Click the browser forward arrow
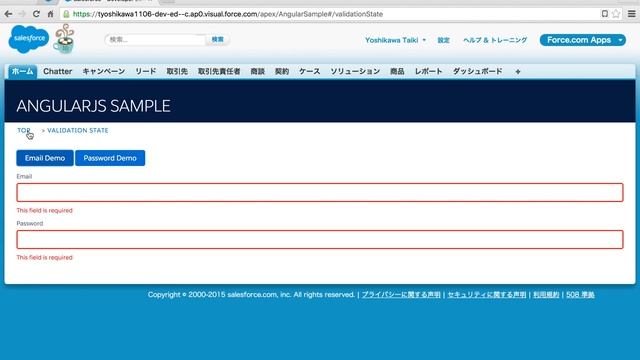Viewport: 640px width, 360px height. [x=22, y=14]
